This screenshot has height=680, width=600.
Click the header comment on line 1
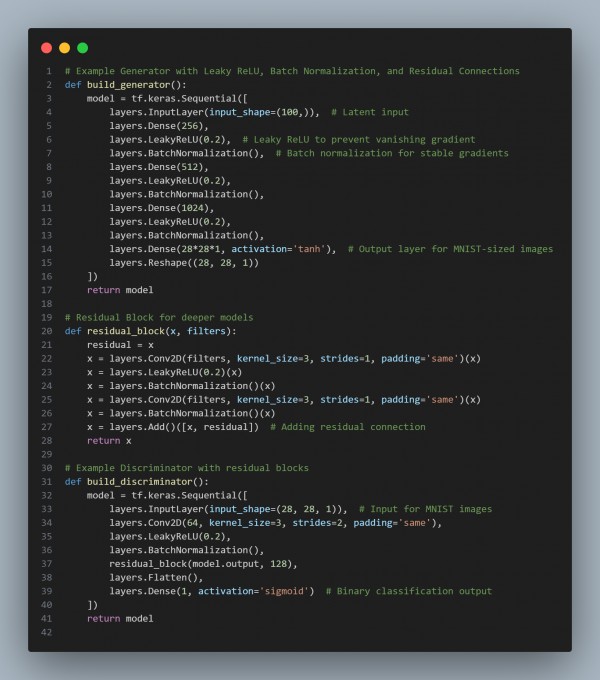tap(292, 71)
